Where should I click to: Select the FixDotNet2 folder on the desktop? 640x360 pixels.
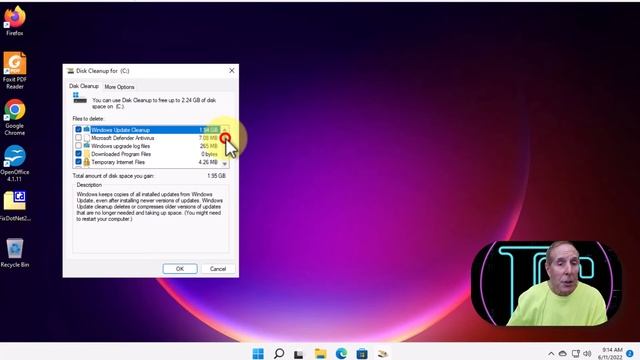tap(15, 206)
